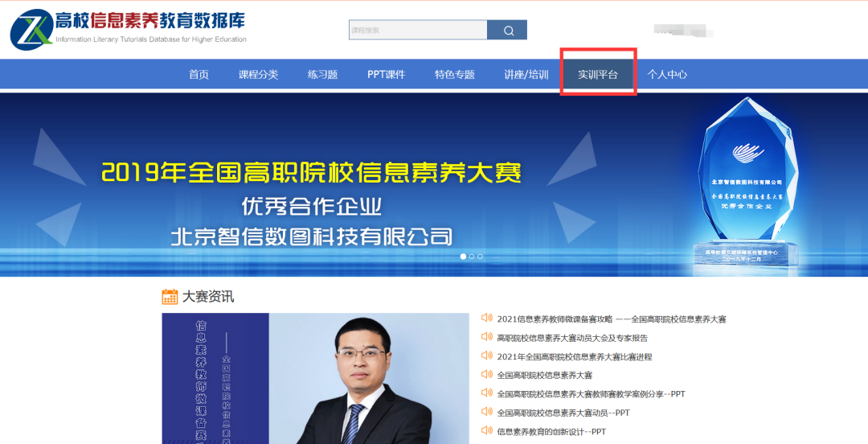
Task: Open the 课程分类 menu
Action: coord(259,74)
